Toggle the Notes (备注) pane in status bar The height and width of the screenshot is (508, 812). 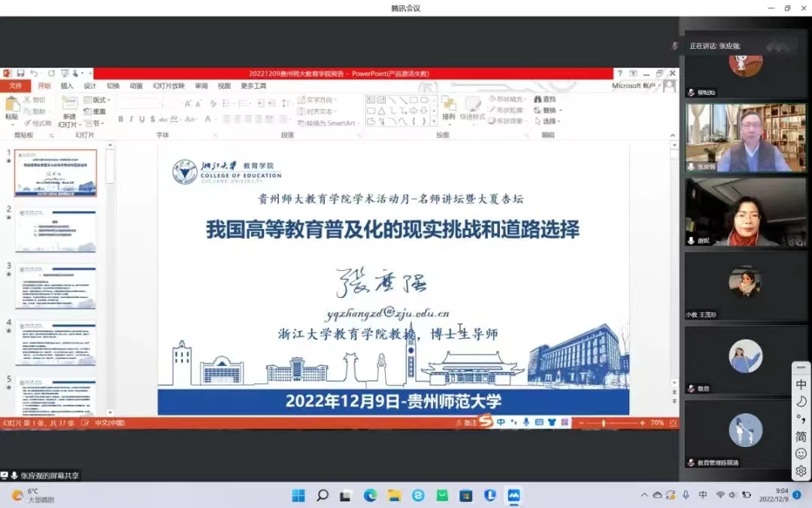coord(466,423)
